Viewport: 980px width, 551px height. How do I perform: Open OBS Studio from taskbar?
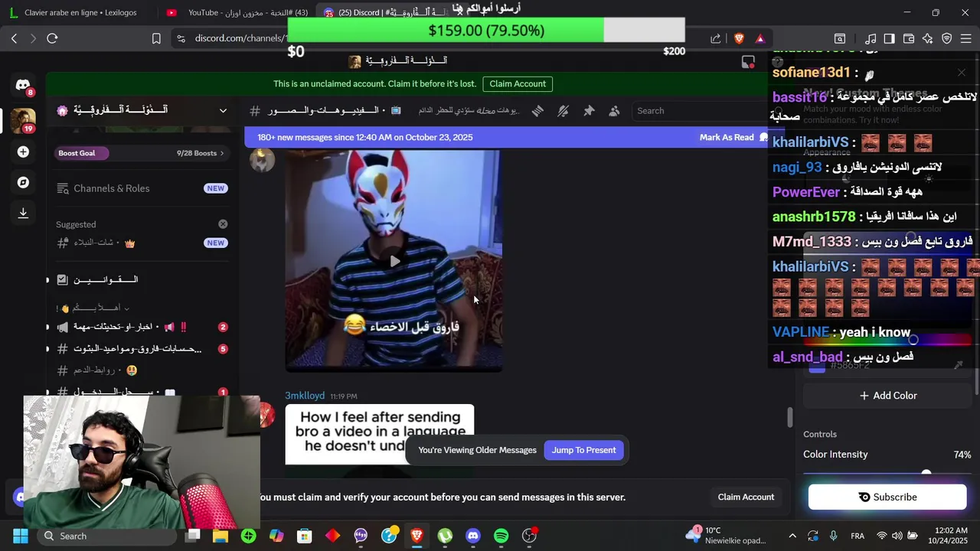(x=529, y=536)
